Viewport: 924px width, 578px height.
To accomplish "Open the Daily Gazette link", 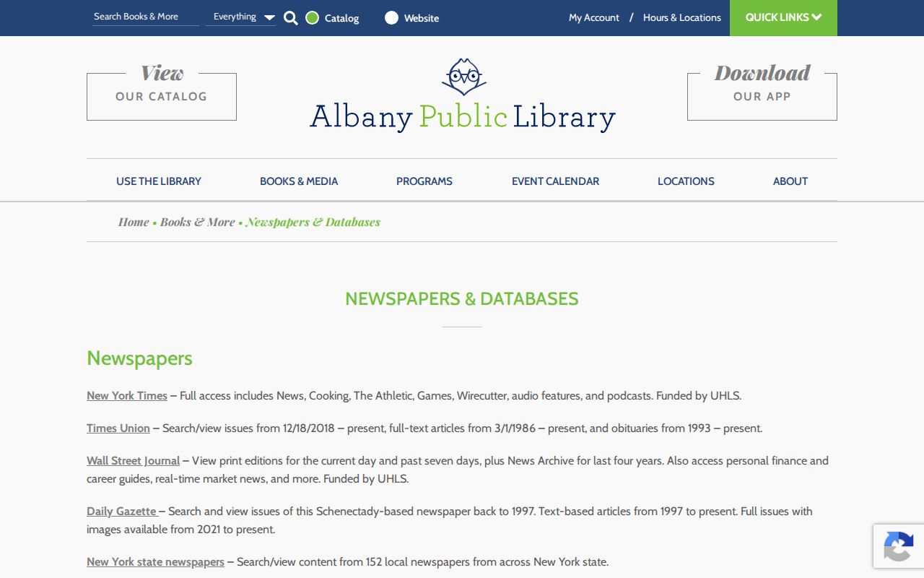I will pos(122,512).
